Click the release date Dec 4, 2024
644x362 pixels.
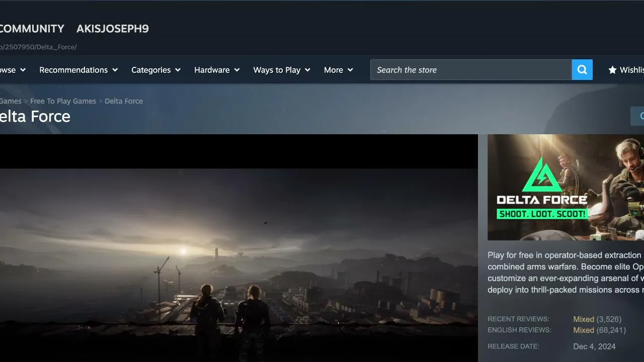(x=594, y=346)
